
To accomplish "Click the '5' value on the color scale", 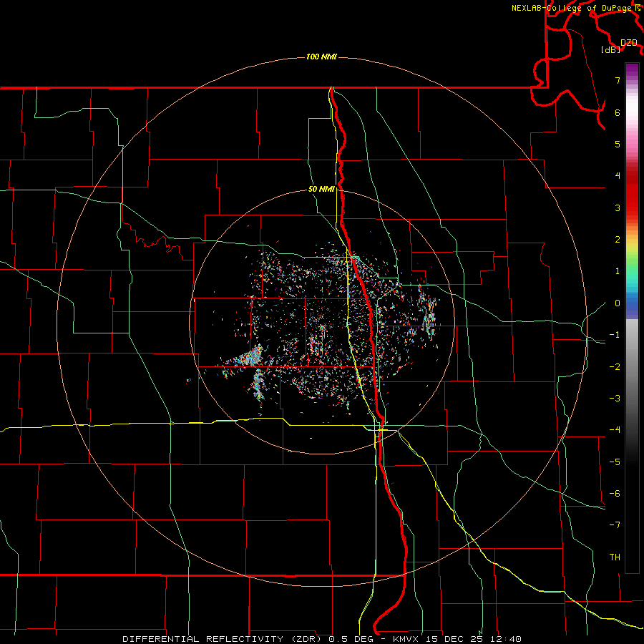I will pos(618,144).
